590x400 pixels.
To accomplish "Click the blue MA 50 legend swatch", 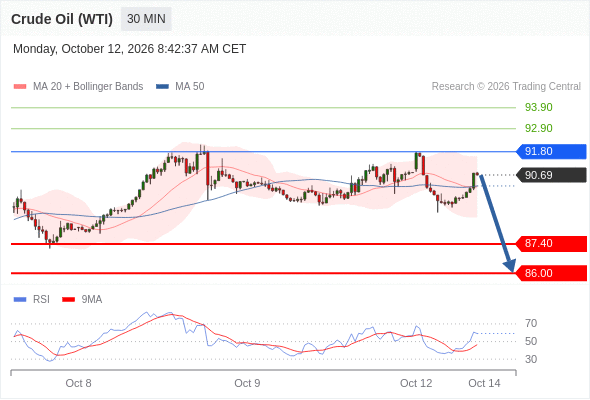I will 162,87.
